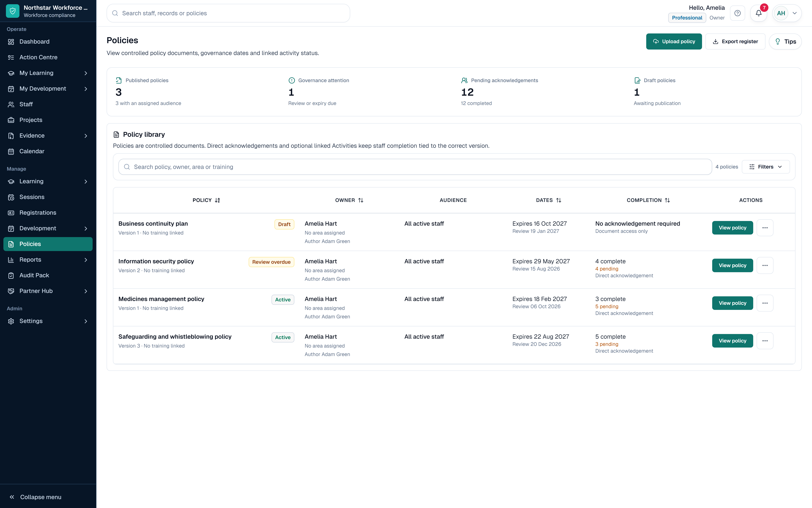This screenshot has width=812, height=508.
Task: Click the Published policies card icon
Action: pyautogui.click(x=119, y=80)
